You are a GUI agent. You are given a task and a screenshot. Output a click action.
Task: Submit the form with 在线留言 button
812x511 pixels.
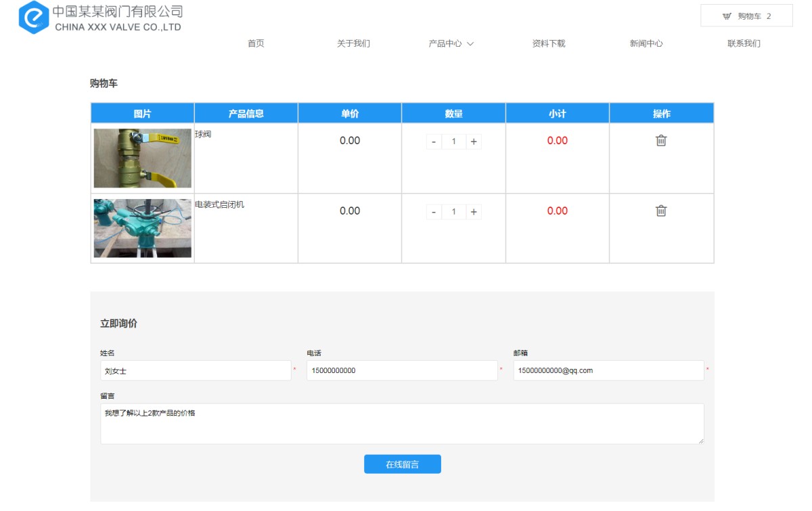pyautogui.click(x=402, y=464)
